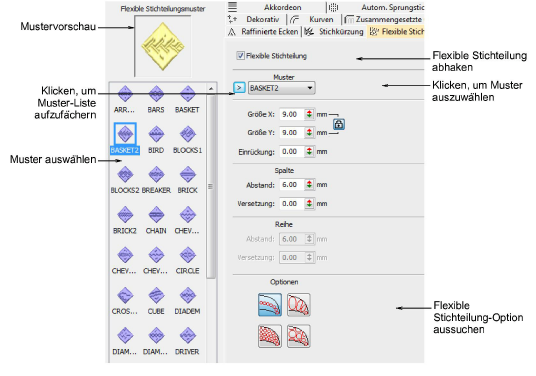Click the Einrückung value field
This screenshot has height=376, width=536.
[x=292, y=151]
